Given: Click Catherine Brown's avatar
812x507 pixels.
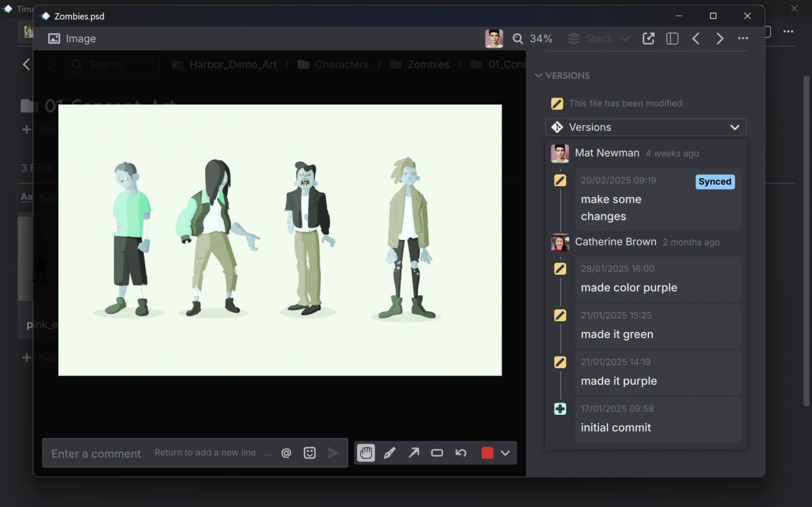Looking at the screenshot, I should tap(560, 242).
